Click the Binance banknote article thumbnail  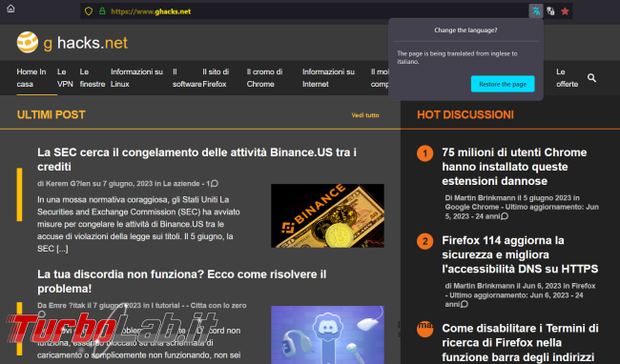[327, 215]
